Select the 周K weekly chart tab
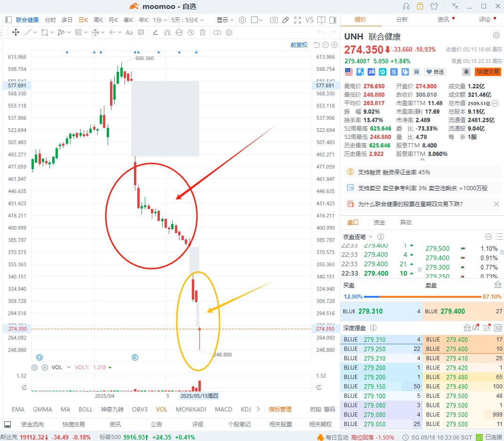This screenshot has height=441, width=504. tap(98, 20)
